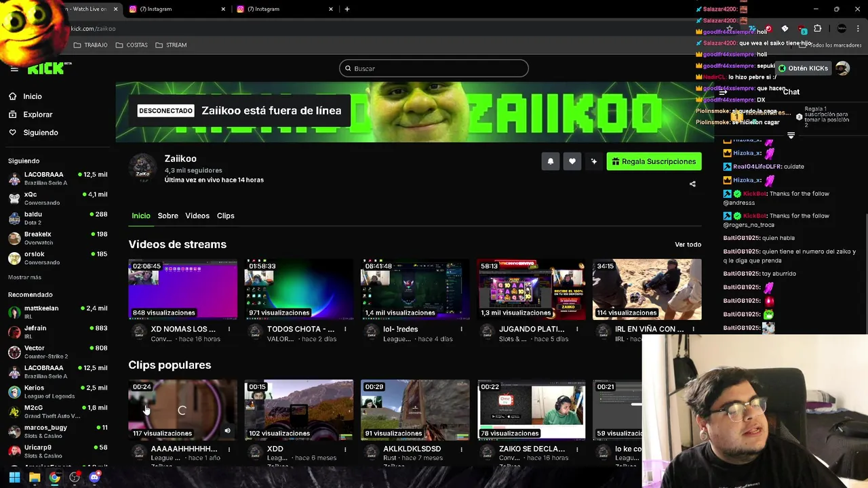The height and width of the screenshot is (488, 868).
Task: Open the TRABAJO bookmarks folder
Action: click(x=90, y=45)
